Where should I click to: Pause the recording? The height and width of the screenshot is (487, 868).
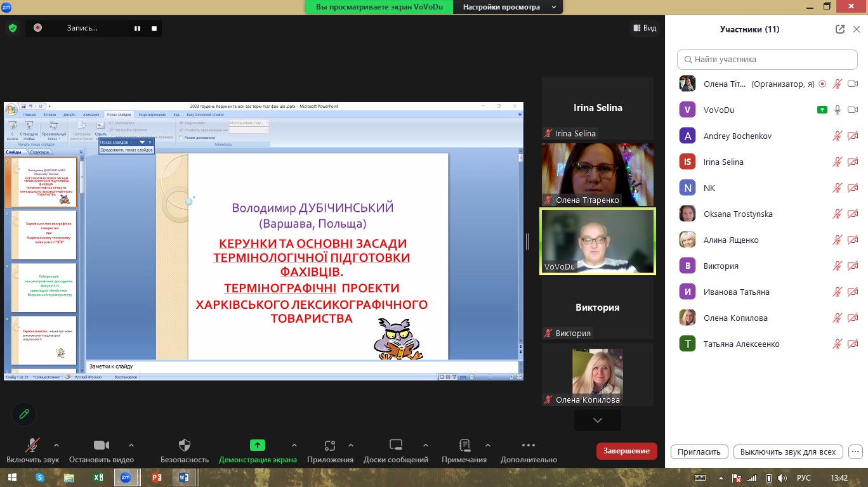[137, 28]
